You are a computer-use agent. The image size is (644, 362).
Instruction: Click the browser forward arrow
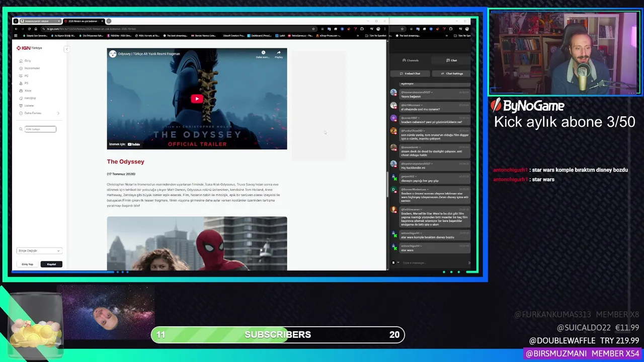point(23,29)
